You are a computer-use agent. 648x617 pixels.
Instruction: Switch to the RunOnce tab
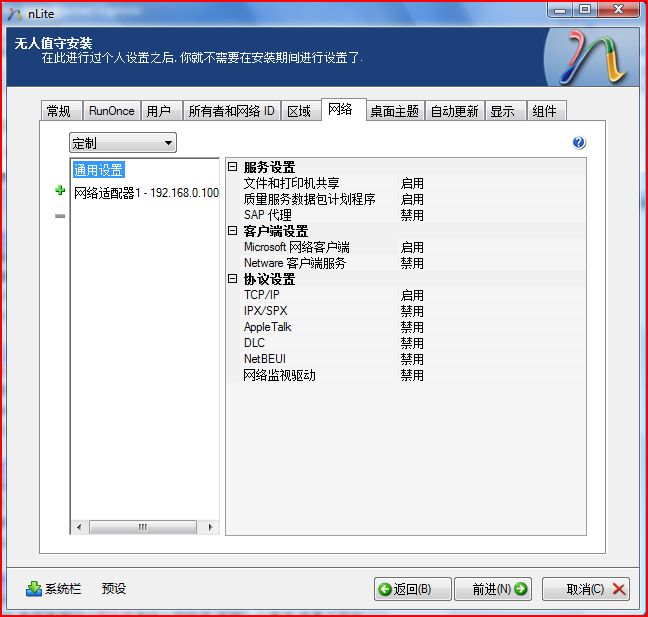(112, 111)
